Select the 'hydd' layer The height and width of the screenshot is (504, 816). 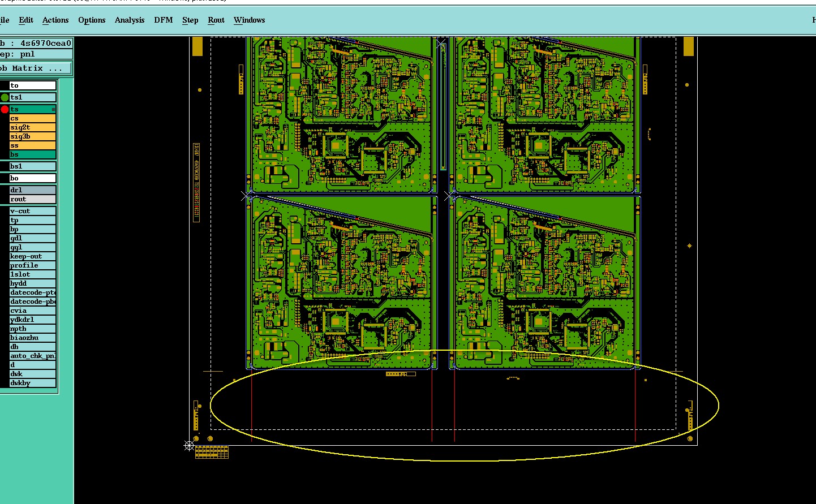pos(33,283)
